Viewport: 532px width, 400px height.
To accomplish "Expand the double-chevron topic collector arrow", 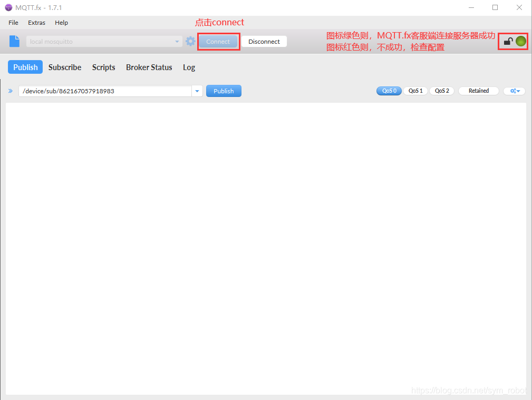I will [11, 91].
